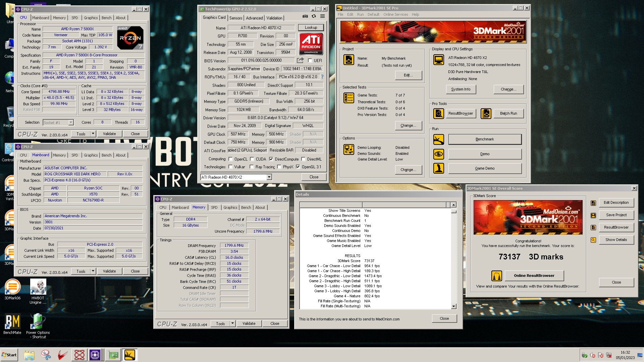This screenshot has width=644, height=362.
Task: Expand the Tools dropdown arrow in CPU-Z CPU window
Action: (93, 134)
